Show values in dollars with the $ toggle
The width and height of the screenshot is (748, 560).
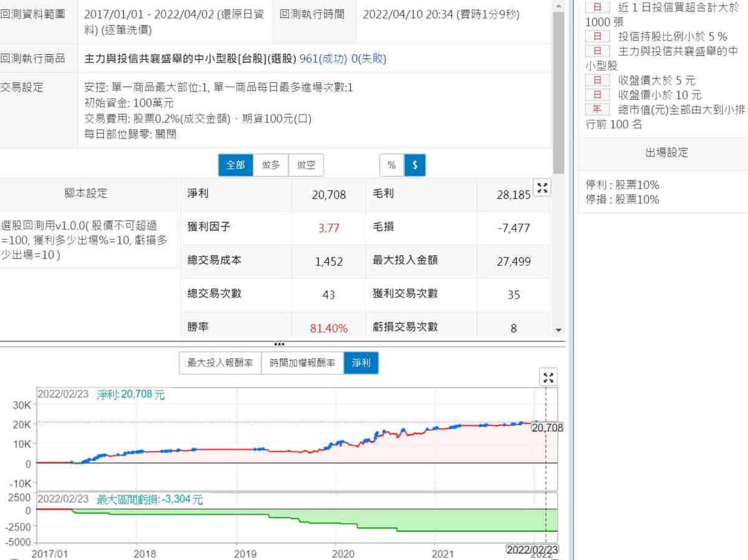click(x=415, y=165)
